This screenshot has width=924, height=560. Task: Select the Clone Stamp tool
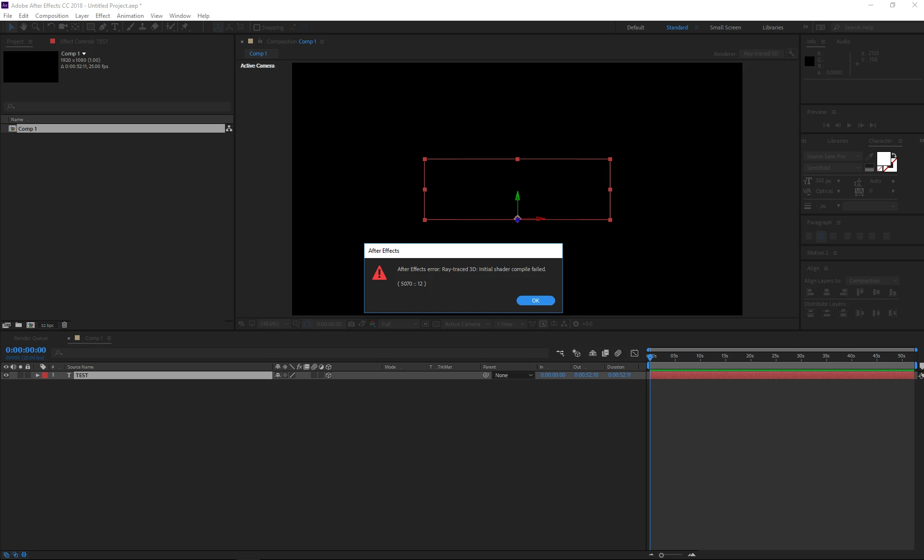[x=142, y=27]
